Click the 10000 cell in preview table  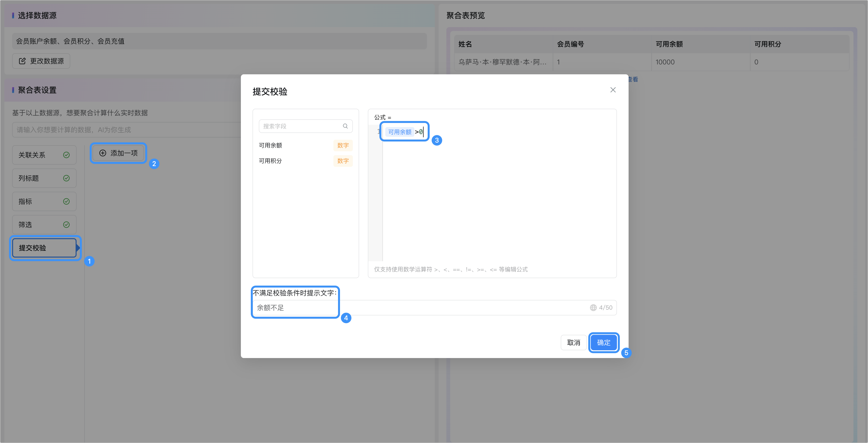click(701, 62)
